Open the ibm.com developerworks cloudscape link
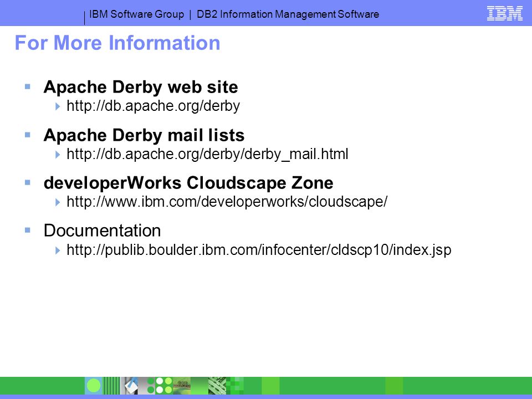Viewport: 532px width, 399px height. click(227, 202)
